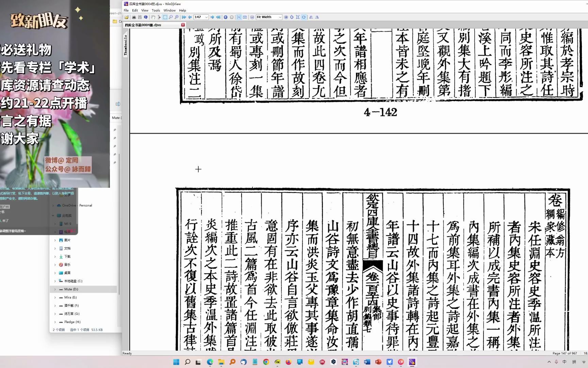Image resolution: width=588 pixels, height=368 pixels.
Task: Click the Page 147 of 967 status text
Action: [x=565, y=353]
